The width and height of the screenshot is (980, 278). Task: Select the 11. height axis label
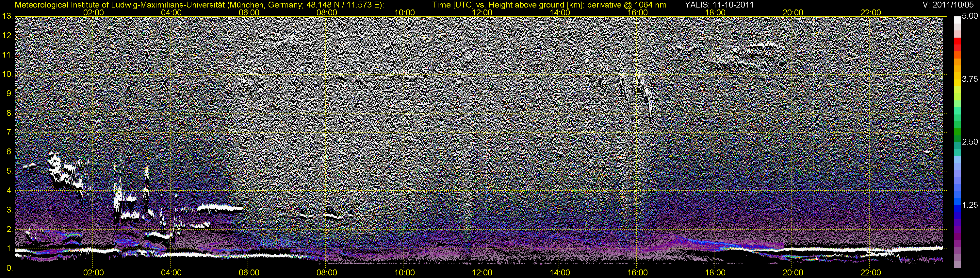[7, 55]
